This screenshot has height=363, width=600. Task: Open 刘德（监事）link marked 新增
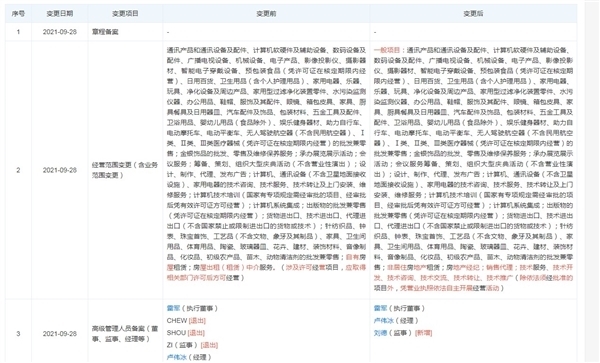380,333
